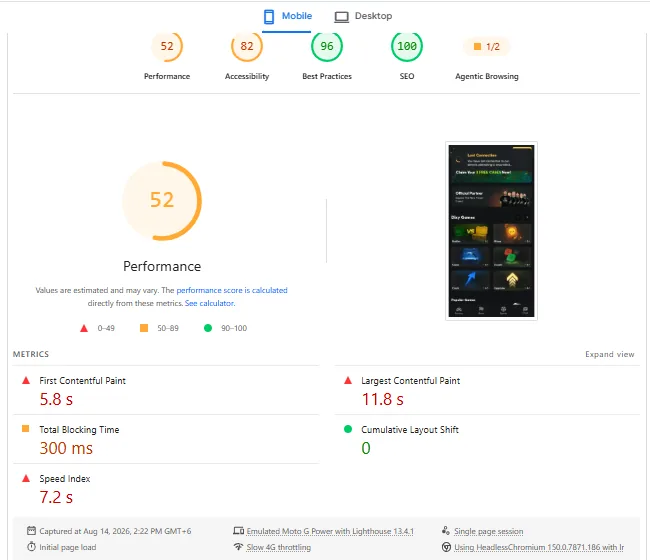
Task: Switch to the Desktop tab
Action: pyautogui.click(x=363, y=17)
